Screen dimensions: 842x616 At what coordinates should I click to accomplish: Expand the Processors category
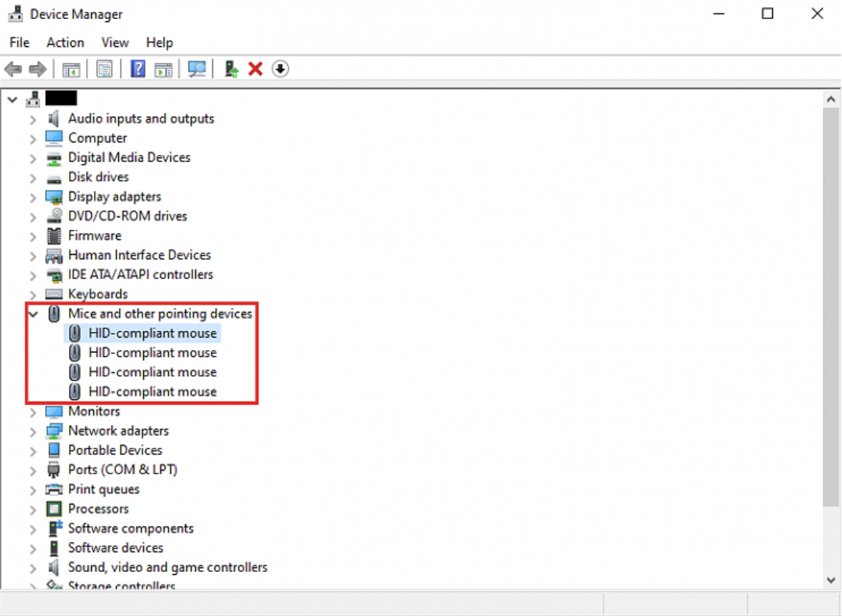coord(33,509)
